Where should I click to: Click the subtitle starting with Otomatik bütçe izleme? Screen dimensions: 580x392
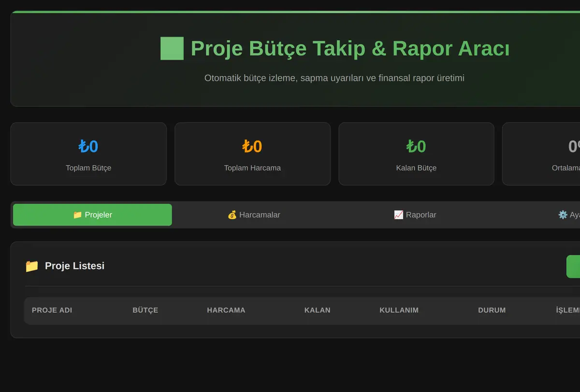pos(334,78)
